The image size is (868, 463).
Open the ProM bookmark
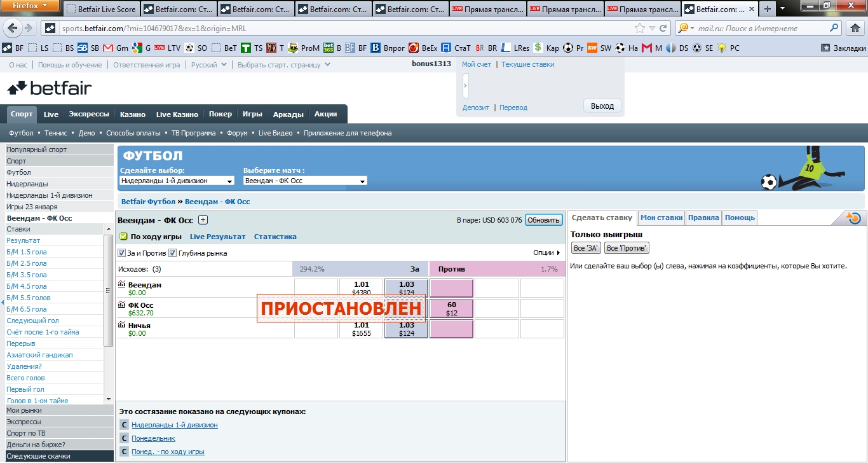coord(304,48)
